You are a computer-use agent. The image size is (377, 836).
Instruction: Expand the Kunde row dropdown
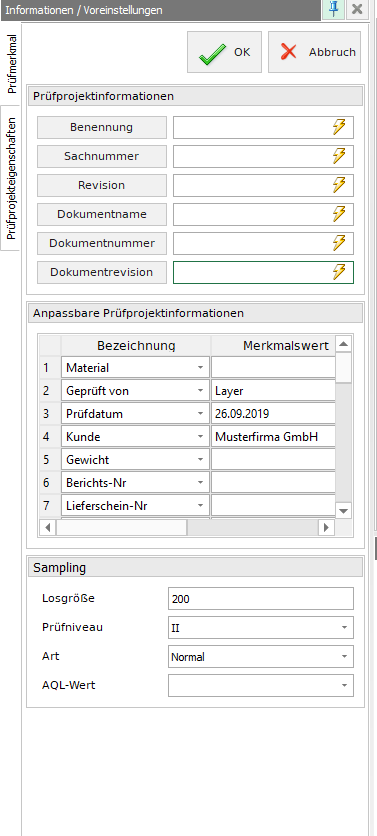pos(200,437)
